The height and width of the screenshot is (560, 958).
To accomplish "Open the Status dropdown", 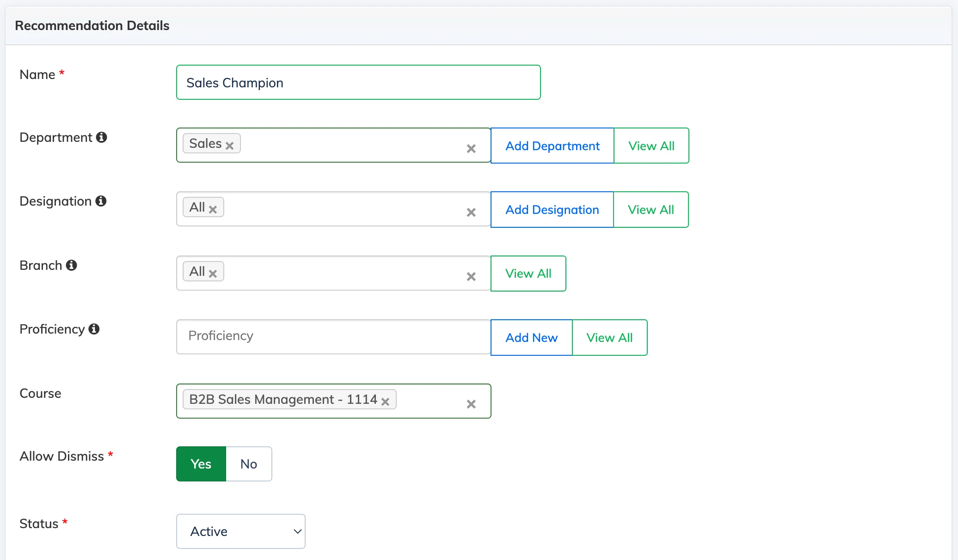I will [241, 531].
